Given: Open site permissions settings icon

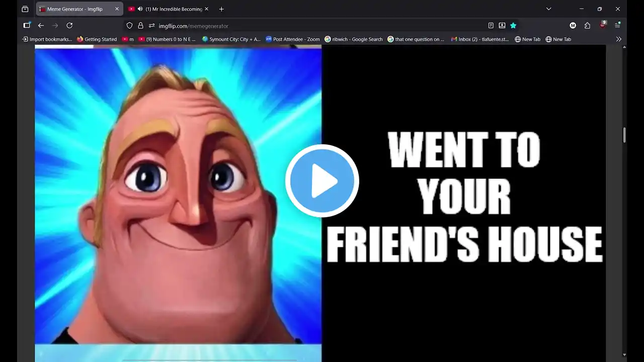Looking at the screenshot, I should [x=151, y=26].
